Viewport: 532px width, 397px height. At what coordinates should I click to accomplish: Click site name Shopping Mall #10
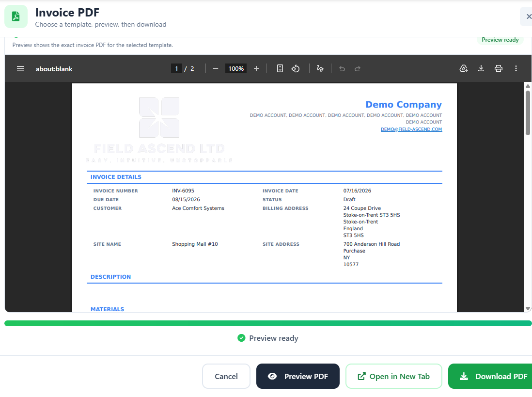(x=195, y=244)
